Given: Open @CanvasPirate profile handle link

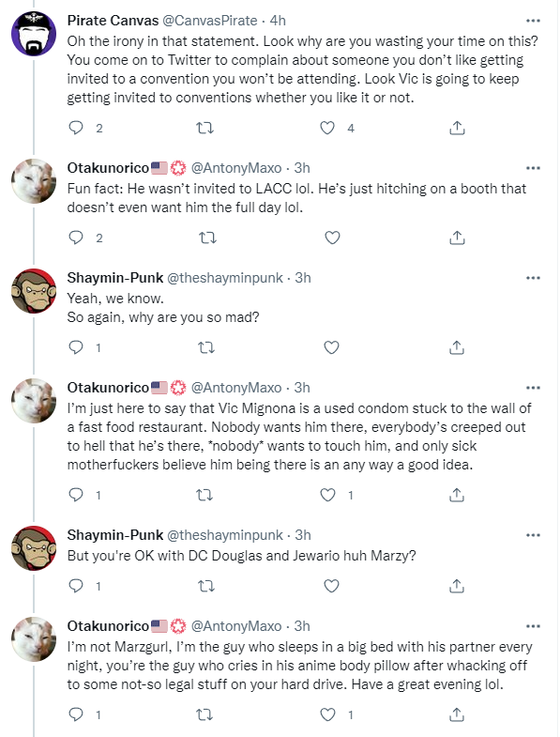Looking at the screenshot, I should tap(209, 21).
